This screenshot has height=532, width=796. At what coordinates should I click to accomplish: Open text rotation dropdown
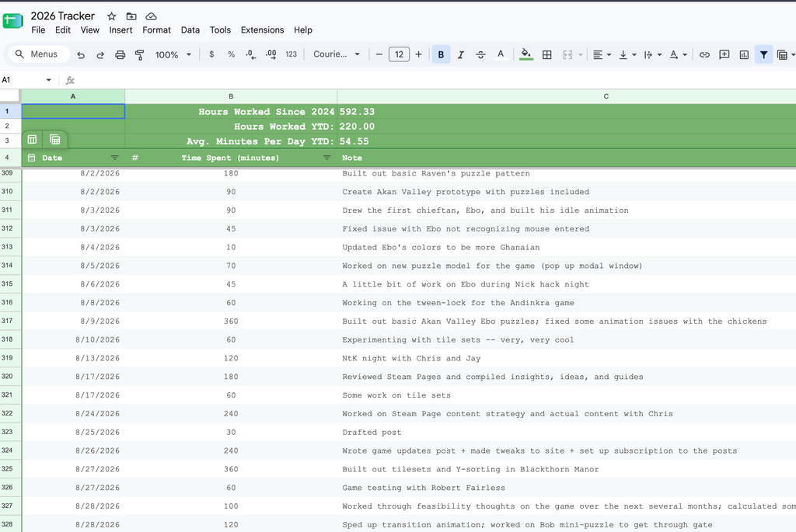(x=678, y=55)
